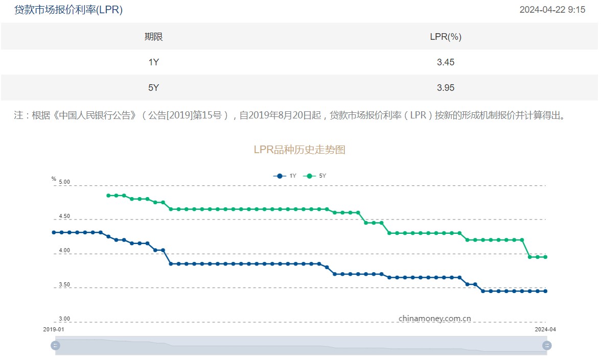The width and height of the screenshot is (601, 364).
Task: Click the 2019-01 x-axis label
Action: (x=54, y=329)
